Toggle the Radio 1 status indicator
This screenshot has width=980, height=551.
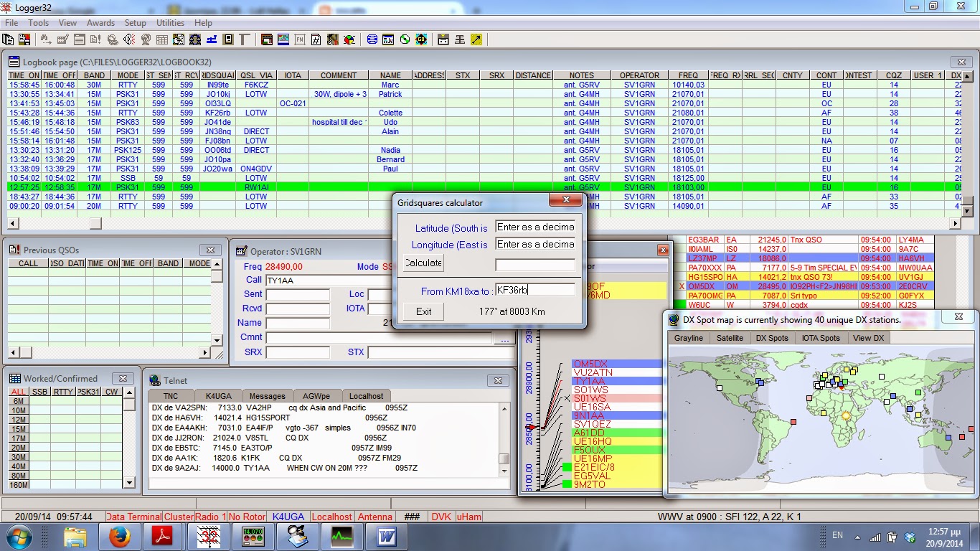(210, 517)
